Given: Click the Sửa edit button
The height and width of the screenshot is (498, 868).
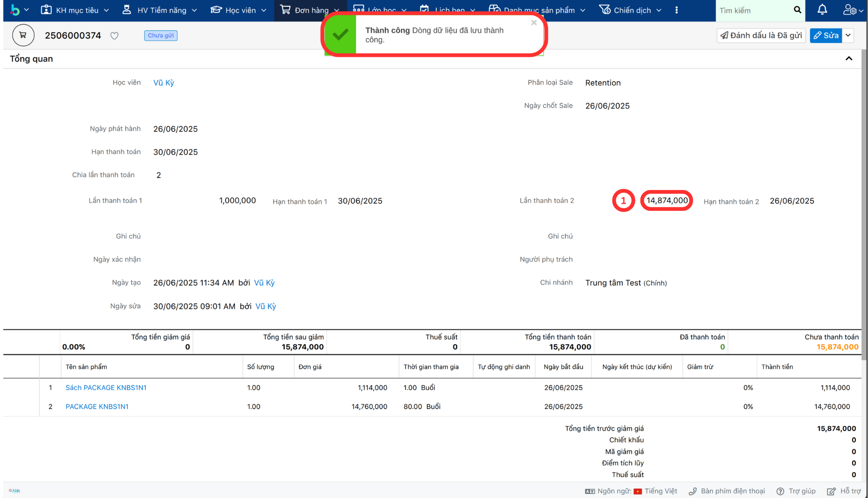Looking at the screenshot, I should pyautogui.click(x=826, y=36).
